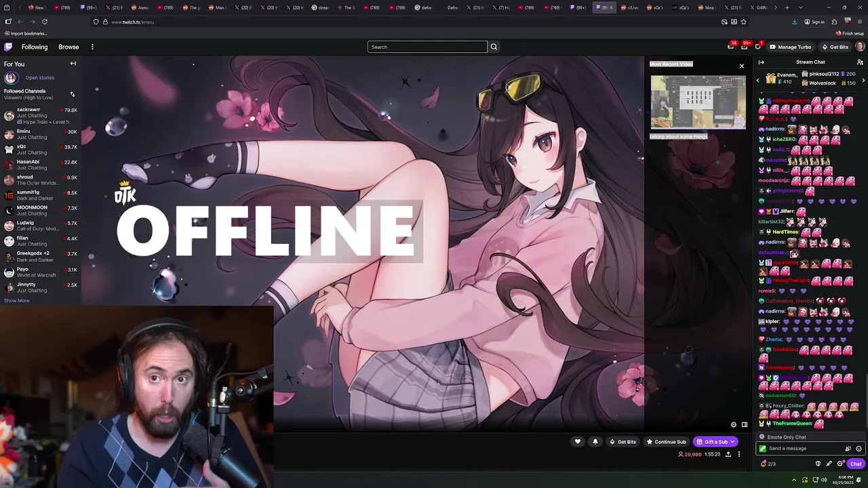Close the Most Recent Video overlay
This screenshot has width=868, height=488.
tap(741, 66)
